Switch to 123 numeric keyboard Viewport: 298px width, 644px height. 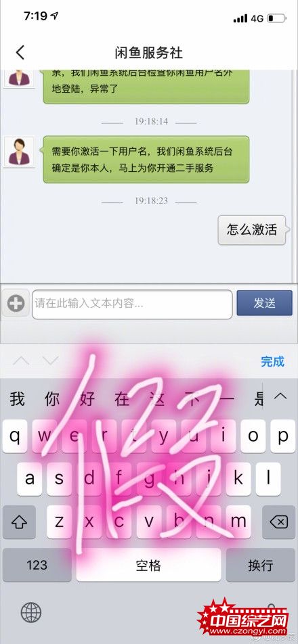pos(37,565)
